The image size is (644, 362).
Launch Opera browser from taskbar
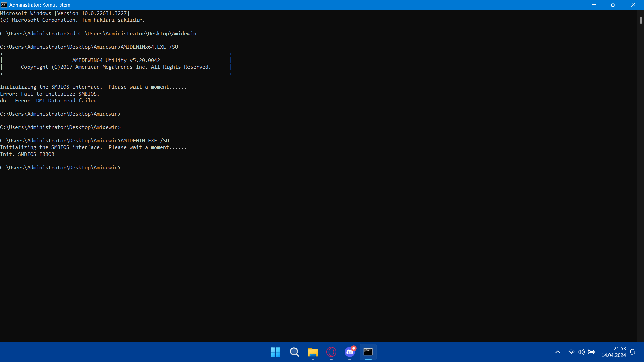[x=331, y=352]
